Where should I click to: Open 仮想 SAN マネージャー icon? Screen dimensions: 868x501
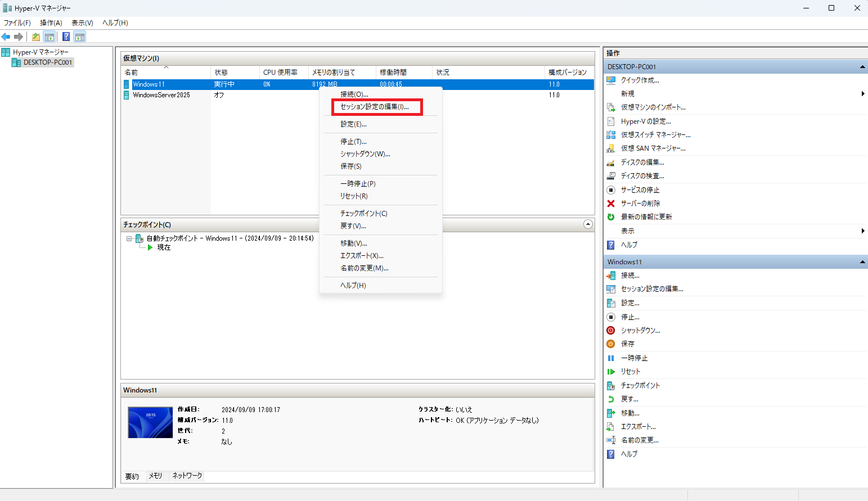[611, 148]
